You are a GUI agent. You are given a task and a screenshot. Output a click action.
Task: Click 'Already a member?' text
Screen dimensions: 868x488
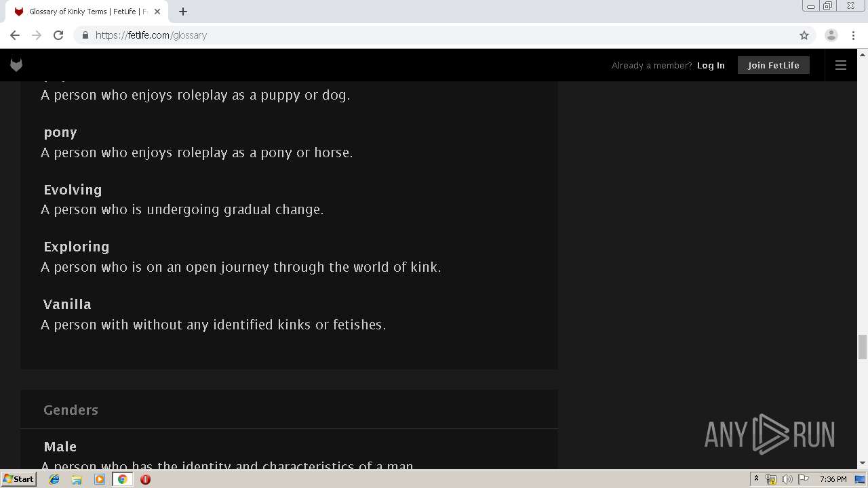click(652, 65)
